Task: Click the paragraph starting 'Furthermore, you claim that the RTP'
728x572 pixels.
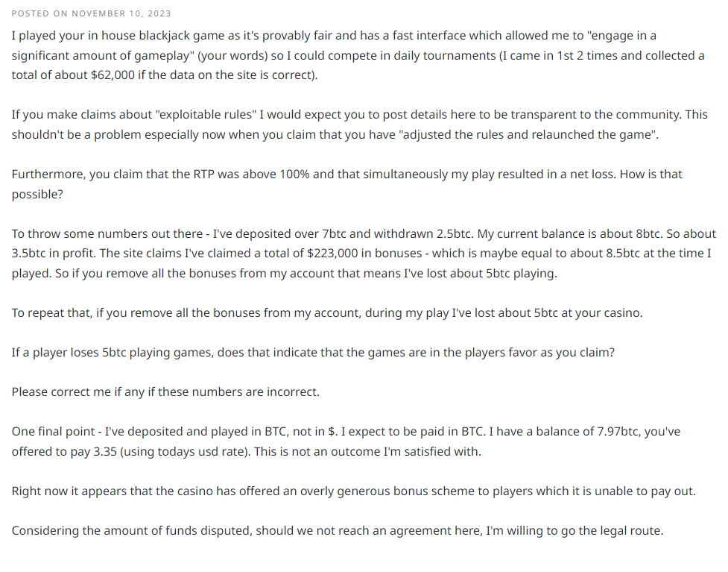Action: 346,184
